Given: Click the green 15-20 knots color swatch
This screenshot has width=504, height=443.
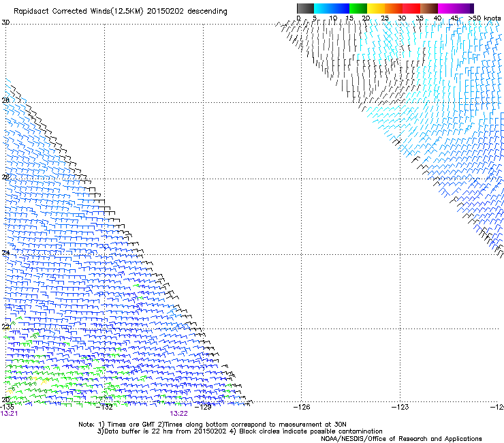Looking at the screenshot, I should [x=358, y=8].
